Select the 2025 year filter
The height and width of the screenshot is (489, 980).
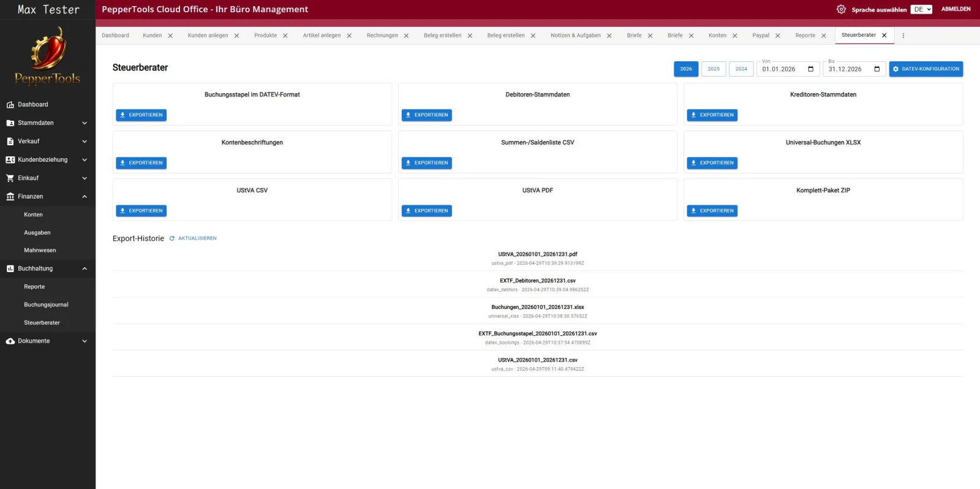[714, 69]
